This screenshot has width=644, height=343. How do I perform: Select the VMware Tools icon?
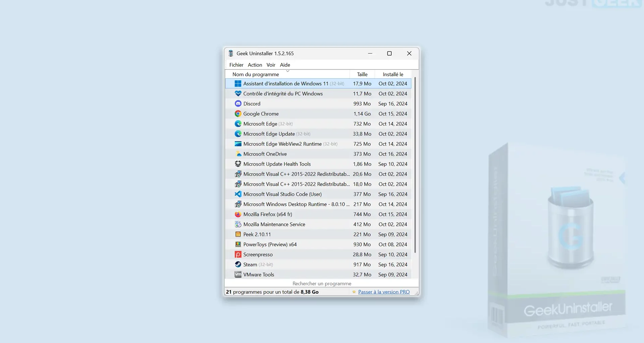tap(238, 274)
